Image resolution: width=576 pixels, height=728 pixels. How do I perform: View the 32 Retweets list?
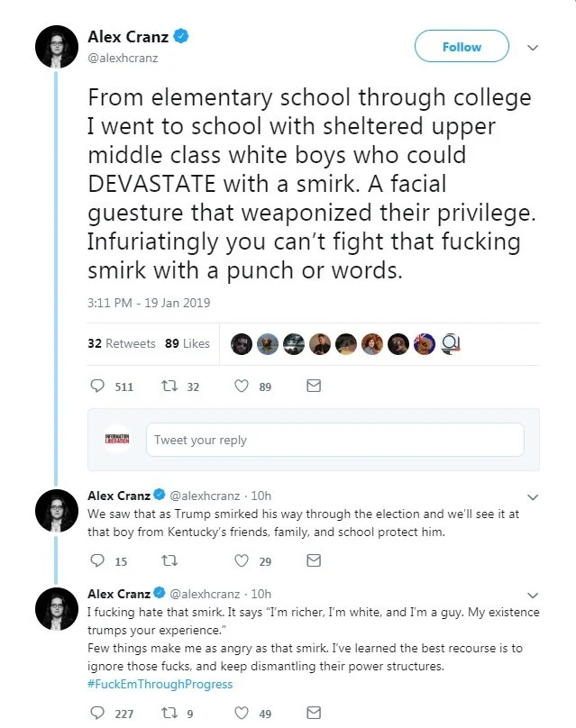(121, 343)
